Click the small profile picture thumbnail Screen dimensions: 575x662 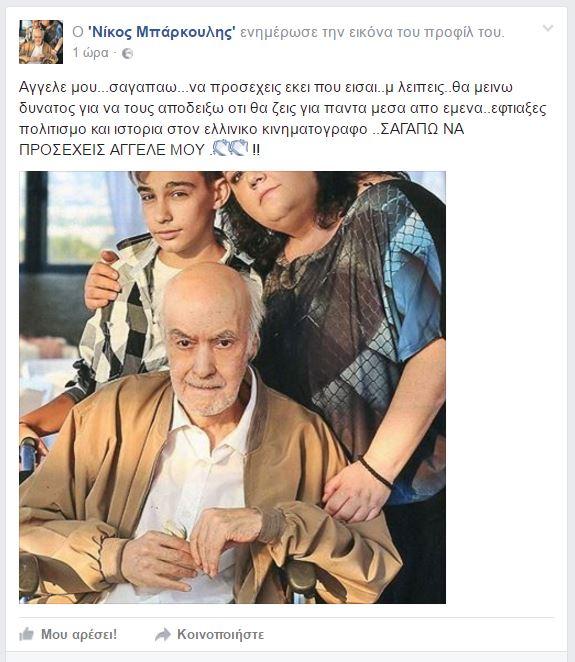(x=41, y=41)
